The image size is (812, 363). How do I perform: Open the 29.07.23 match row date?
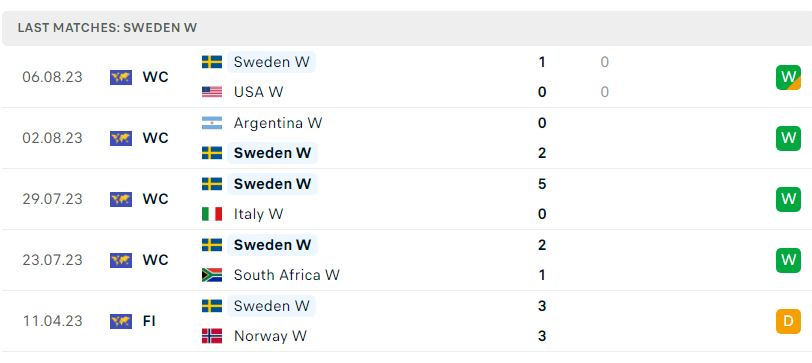[x=52, y=199]
